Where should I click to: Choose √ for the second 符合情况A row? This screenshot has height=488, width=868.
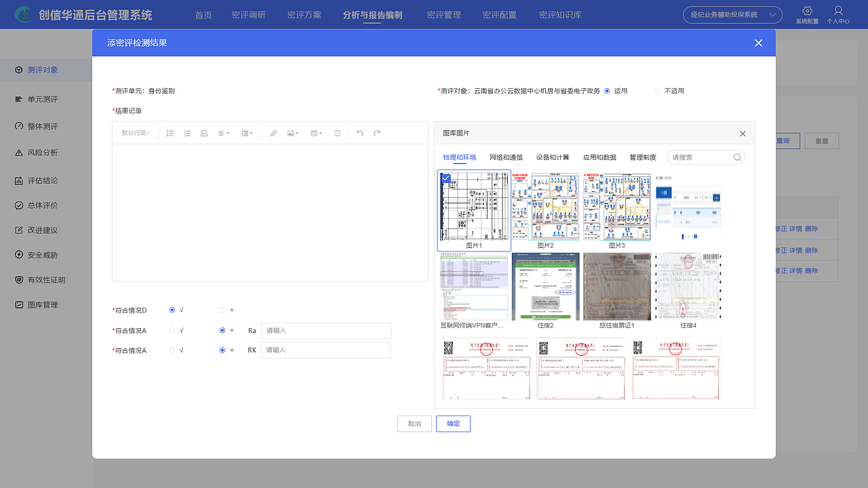172,350
